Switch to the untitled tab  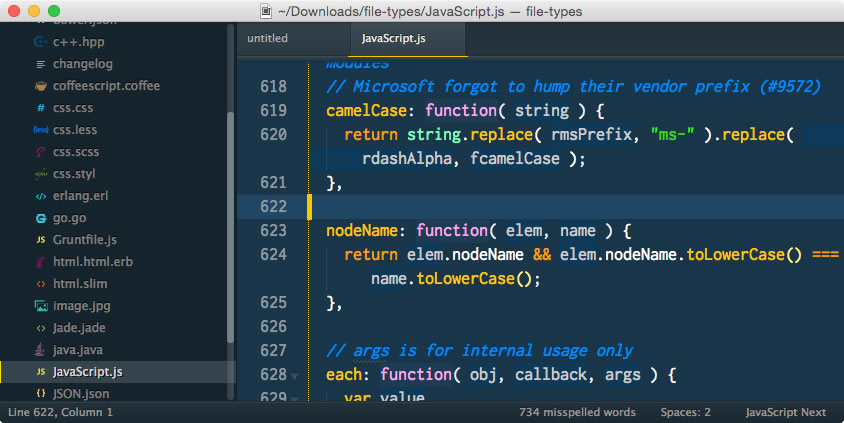pyautogui.click(x=267, y=39)
